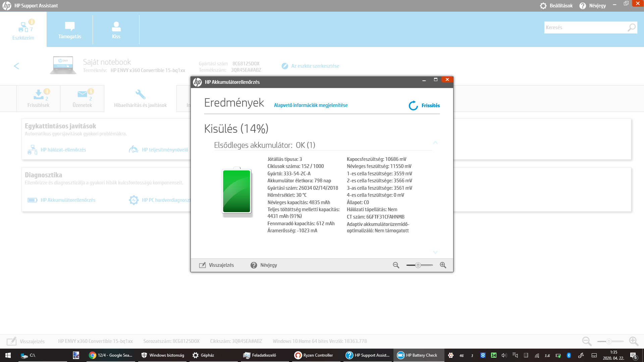Screen dimensions: 644x362
Task: Click the main window footer zoom slider
Action: (x=610, y=341)
